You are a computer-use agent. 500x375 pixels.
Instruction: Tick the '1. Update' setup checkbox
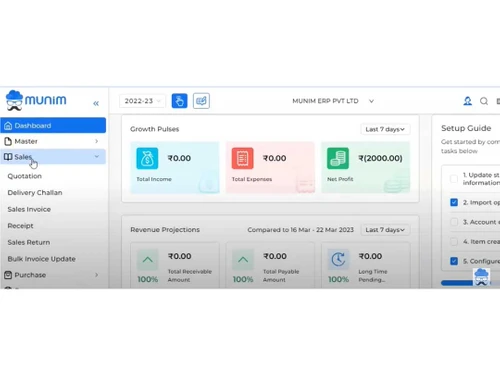coord(454,179)
